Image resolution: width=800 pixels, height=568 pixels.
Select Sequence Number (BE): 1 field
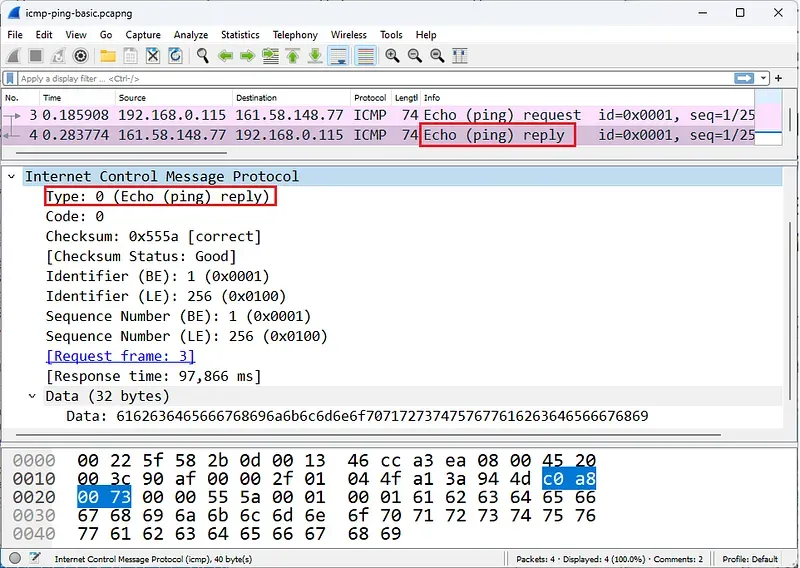pyautogui.click(x=178, y=316)
